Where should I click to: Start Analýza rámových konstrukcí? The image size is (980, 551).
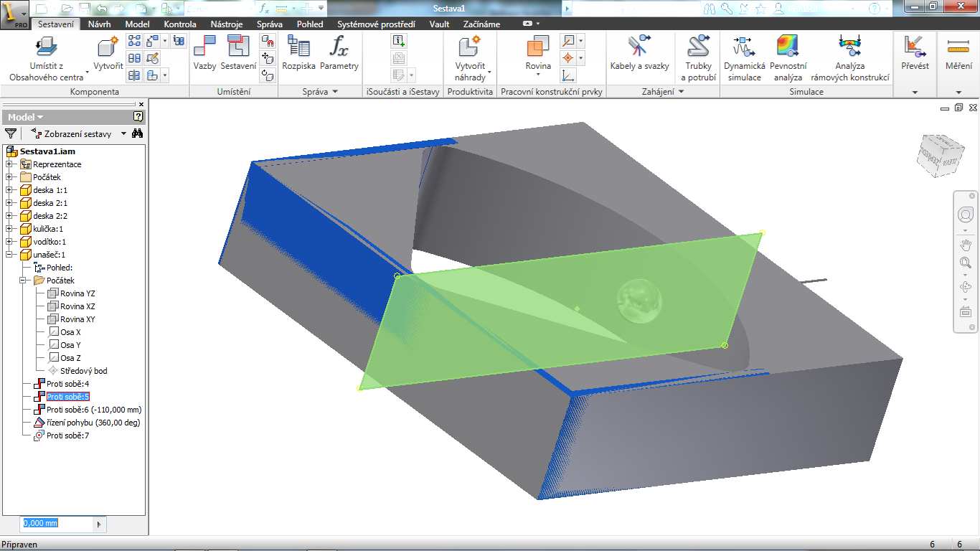click(849, 59)
